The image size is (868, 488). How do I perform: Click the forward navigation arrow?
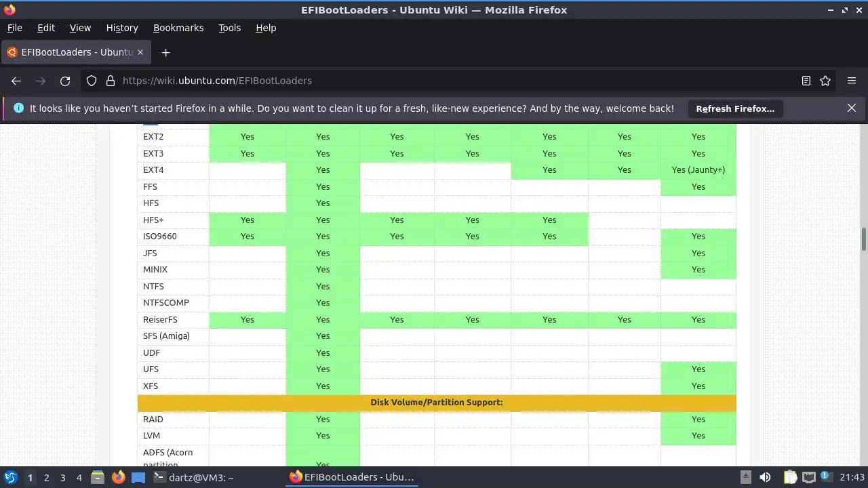pos(41,81)
